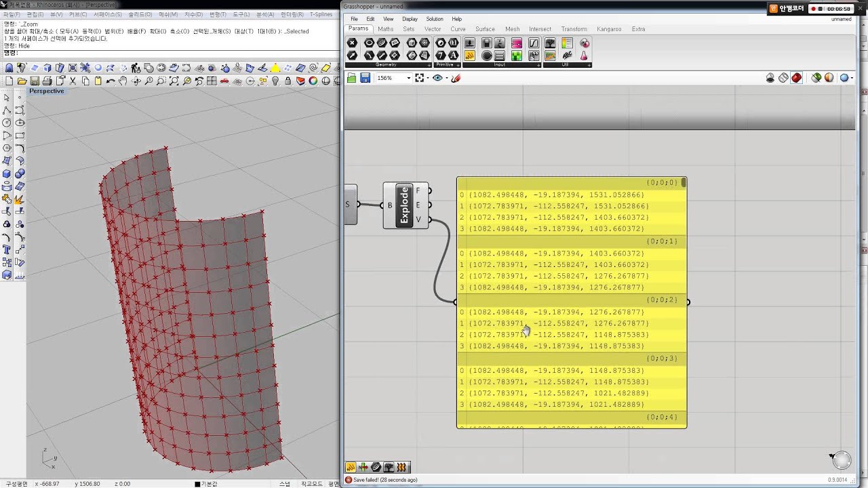Open the zoom extents dropdown arrow in Grasshopper

pos(428,79)
